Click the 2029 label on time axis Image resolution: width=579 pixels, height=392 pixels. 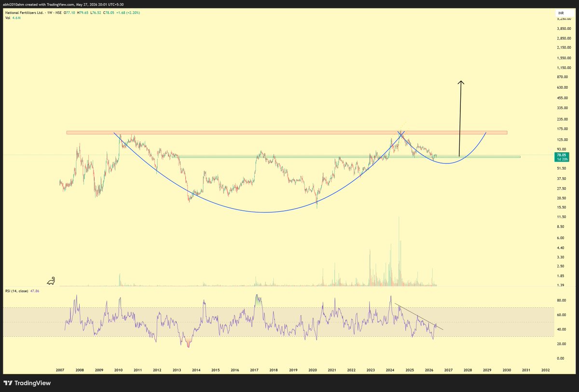pos(487,370)
